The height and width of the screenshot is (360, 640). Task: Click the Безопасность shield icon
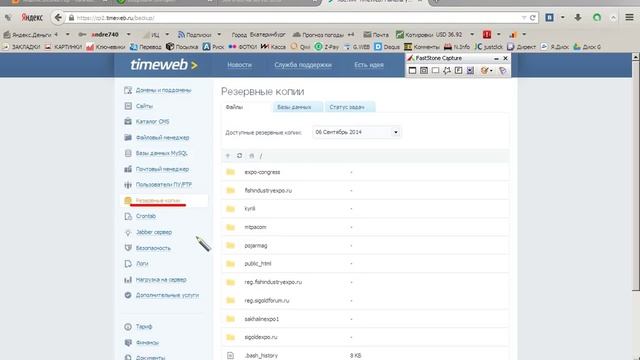(128, 248)
